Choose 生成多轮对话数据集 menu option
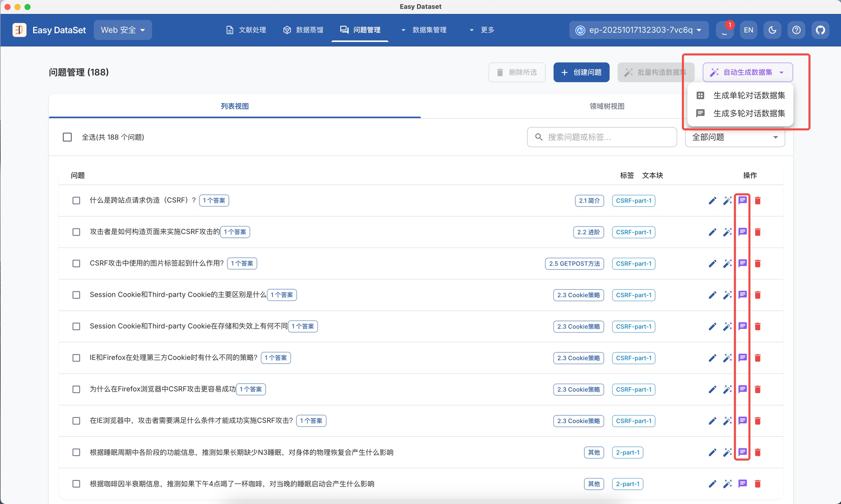 pos(749,113)
